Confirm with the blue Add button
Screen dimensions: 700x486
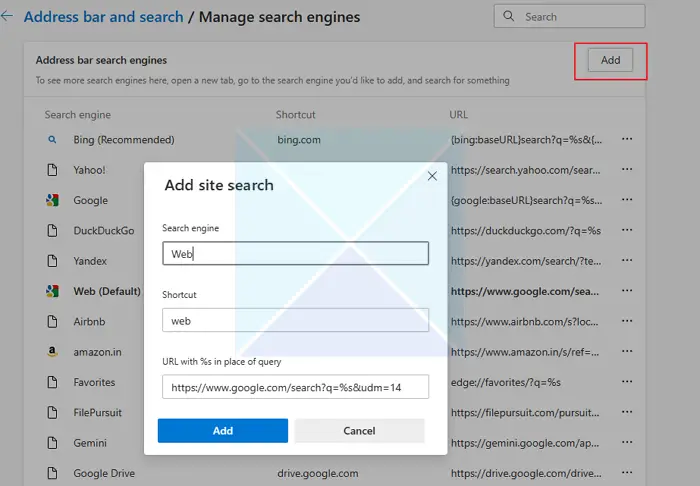[x=223, y=431]
